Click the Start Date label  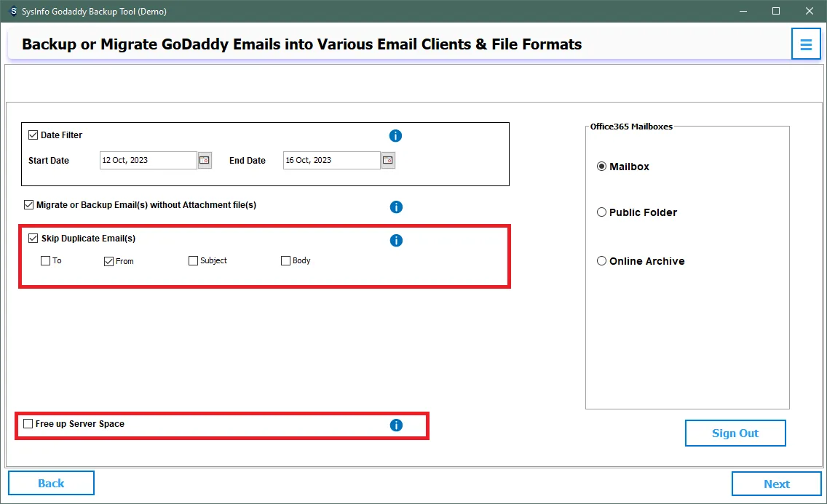coord(49,161)
